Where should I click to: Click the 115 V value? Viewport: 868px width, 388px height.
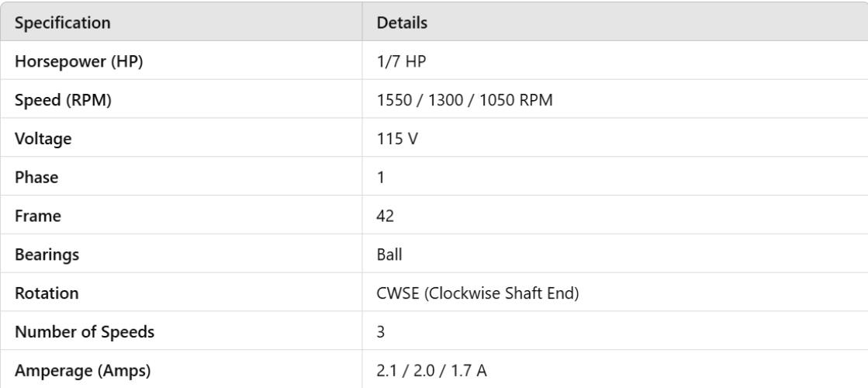point(393,139)
